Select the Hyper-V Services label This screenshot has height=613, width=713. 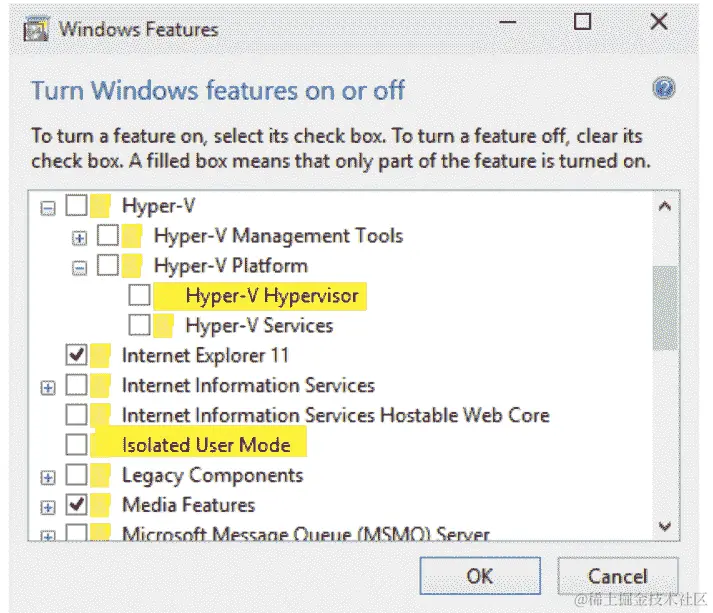259,326
